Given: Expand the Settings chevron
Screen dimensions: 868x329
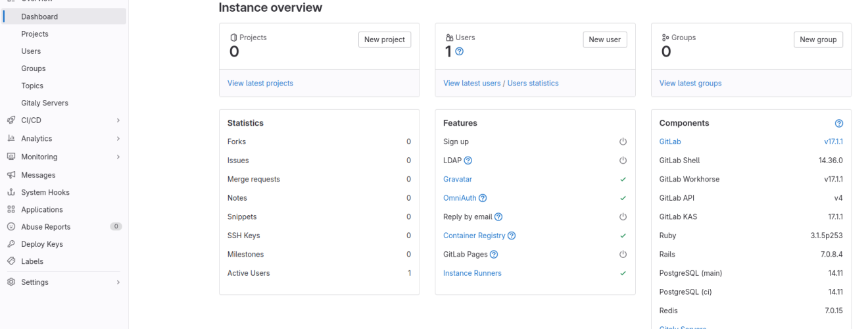Looking at the screenshot, I should click(118, 282).
